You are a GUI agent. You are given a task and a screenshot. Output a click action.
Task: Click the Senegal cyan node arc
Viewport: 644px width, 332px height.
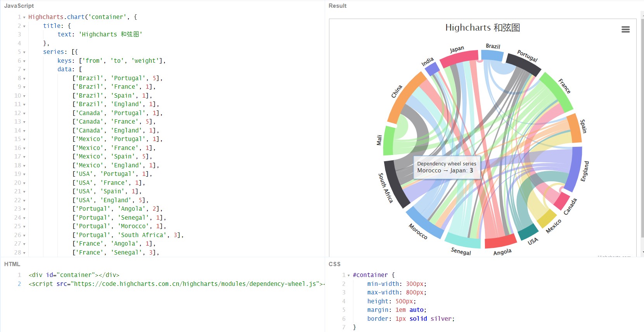462,240
